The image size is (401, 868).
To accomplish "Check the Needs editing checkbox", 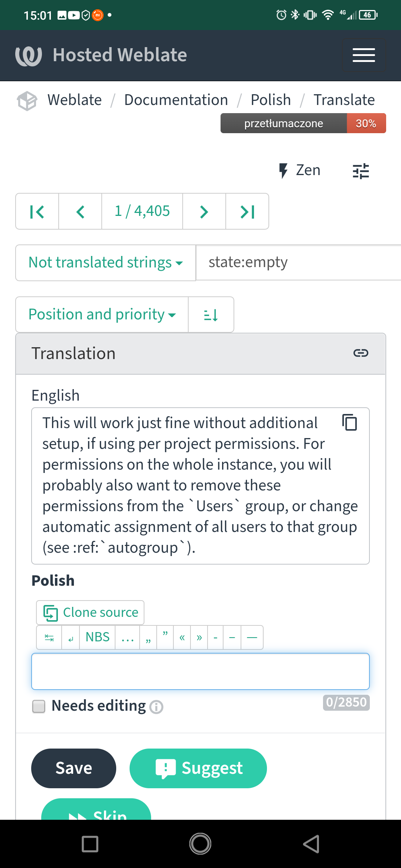I will tap(39, 706).
